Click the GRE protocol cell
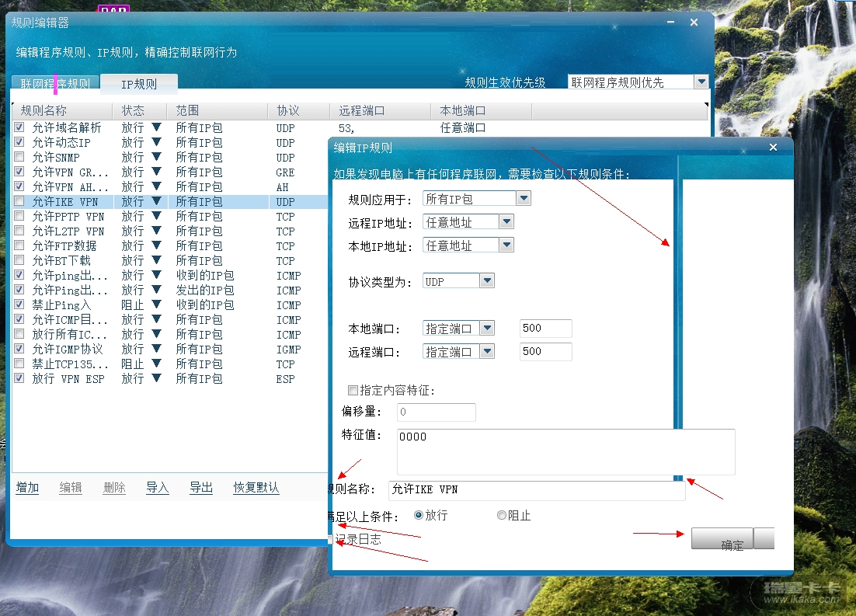The height and width of the screenshot is (616, 856). click(x=286, y=172)
